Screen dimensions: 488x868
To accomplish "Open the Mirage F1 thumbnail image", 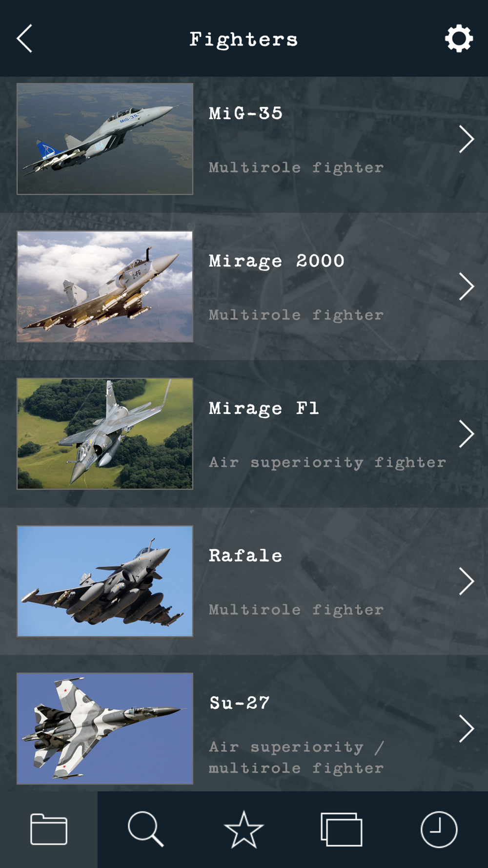I will [x=105, y=434].
